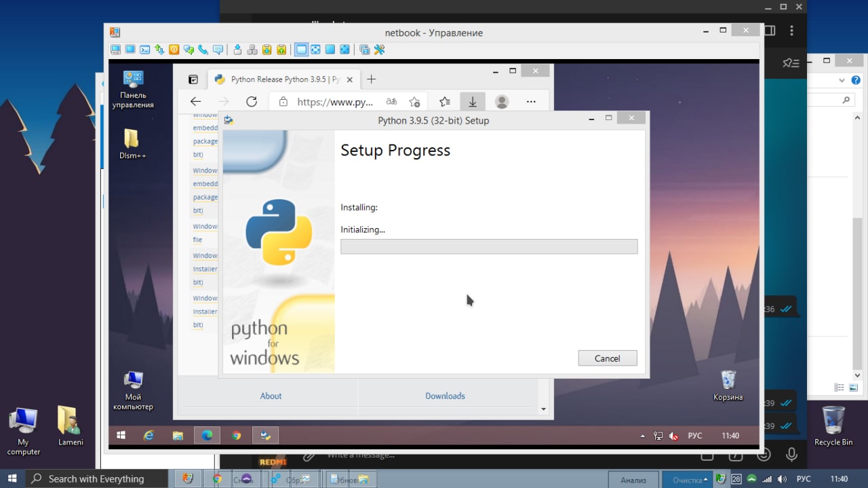This screenshot has height=488, width=868.
Task: Open the tab actions icon left of the tab
Action: 193,79
